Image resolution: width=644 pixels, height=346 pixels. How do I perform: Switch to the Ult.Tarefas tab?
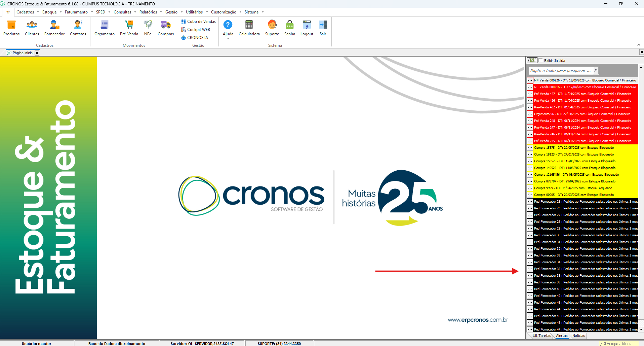pyautogui.click(x=541, y=336)
